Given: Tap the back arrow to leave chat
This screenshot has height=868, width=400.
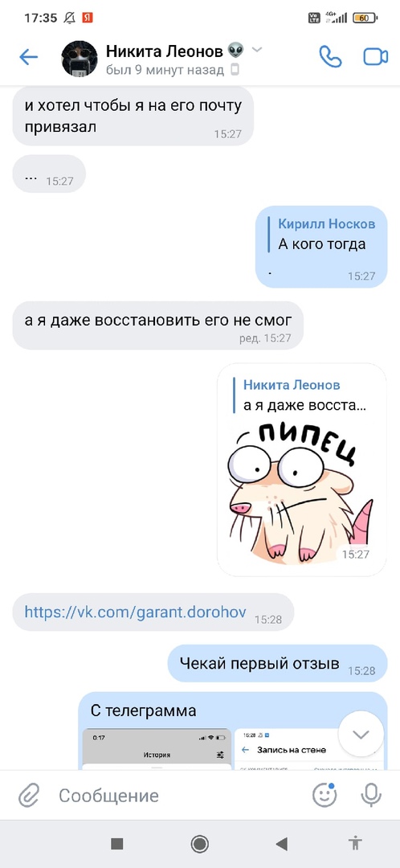Looking at the screenshot, I should (x=28, y=56).
